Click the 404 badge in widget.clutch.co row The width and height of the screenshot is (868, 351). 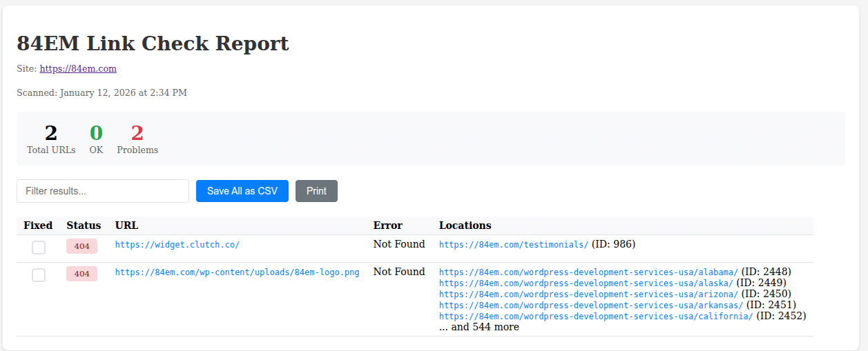tap(81, 246)
